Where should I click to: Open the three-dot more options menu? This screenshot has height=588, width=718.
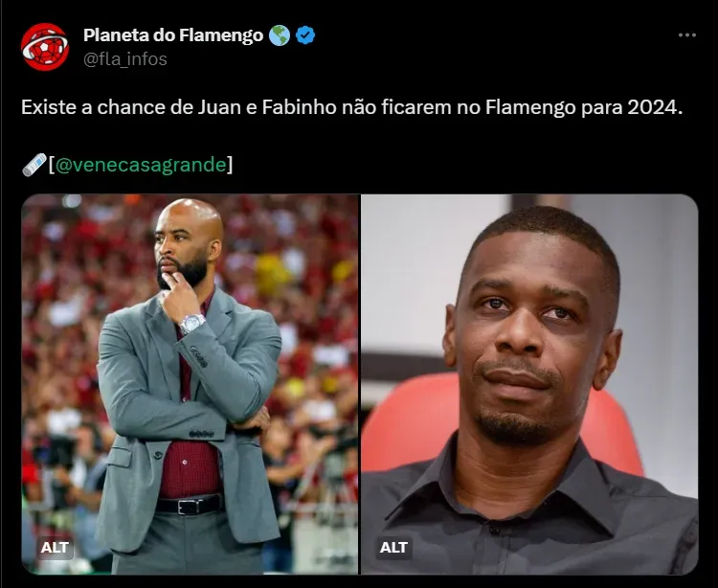[686, 35]
